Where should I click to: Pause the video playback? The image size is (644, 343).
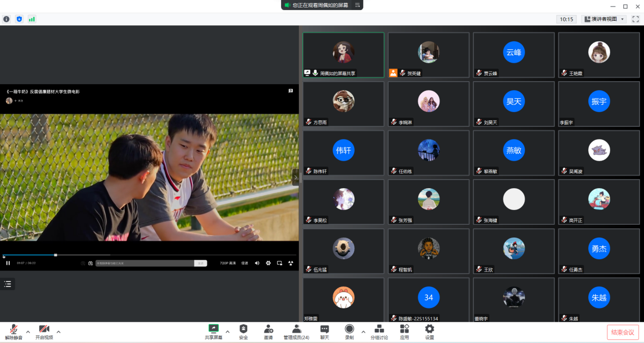click(8, 263)
